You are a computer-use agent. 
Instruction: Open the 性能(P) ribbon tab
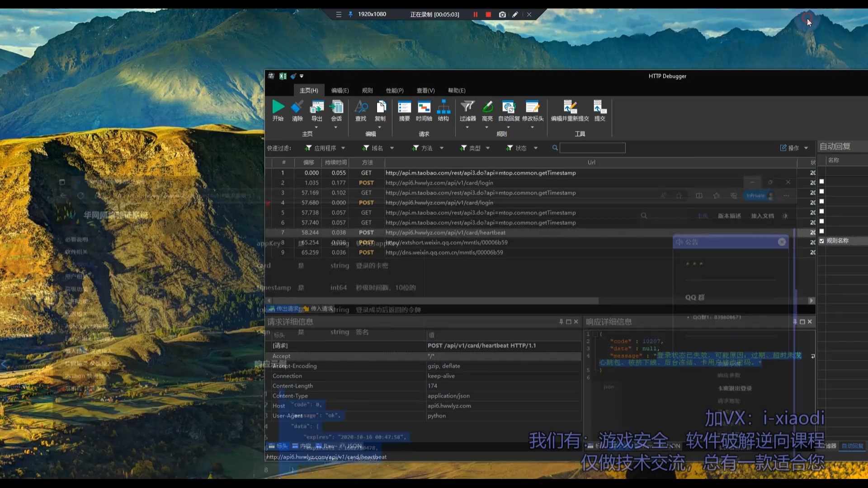point(394,90)
